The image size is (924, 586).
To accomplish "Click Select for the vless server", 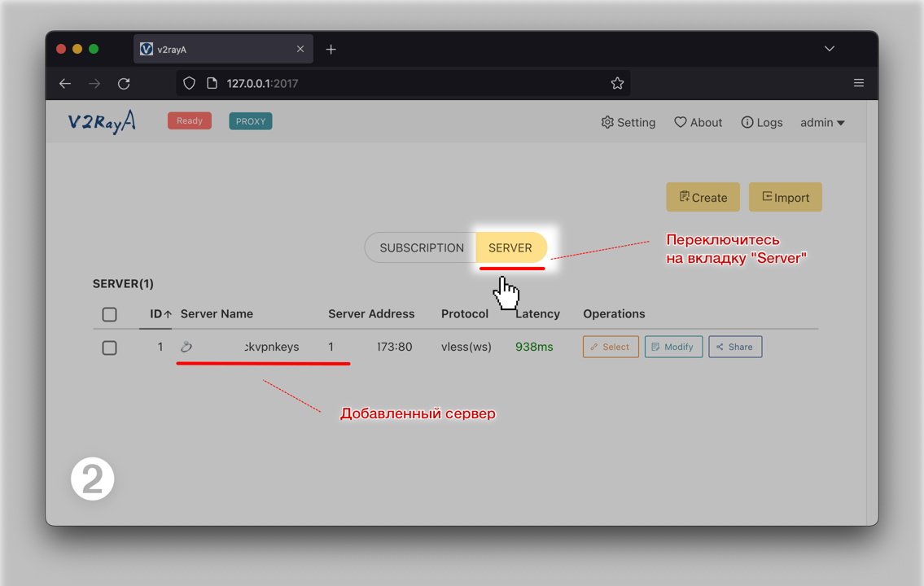I will click(610, 347).
